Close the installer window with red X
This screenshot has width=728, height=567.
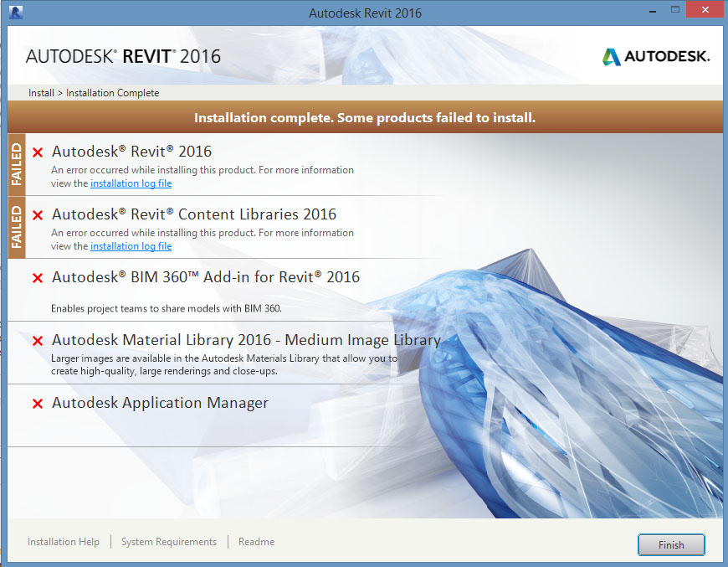(x=705, y=10)
